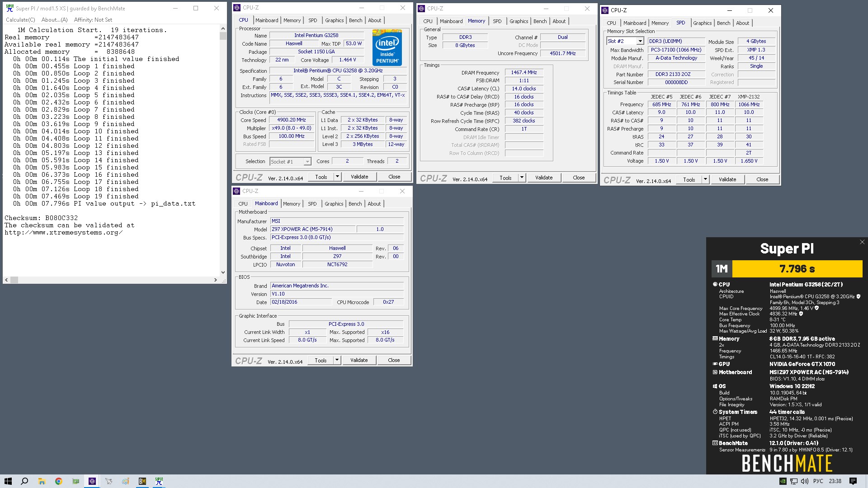Open the Slot #2 memory slot dropdown
868x488 pixels.
640,41
